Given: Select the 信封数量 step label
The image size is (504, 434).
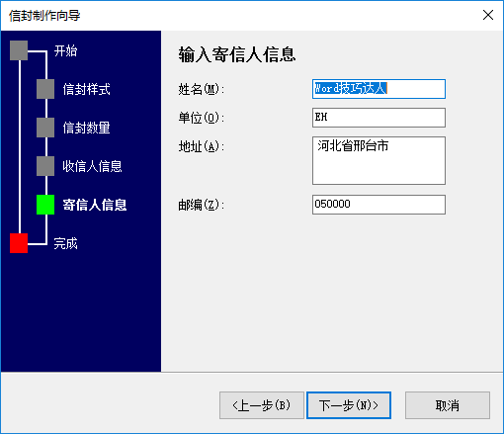Looking at the screenshot, I should pyautogui.click(x=86, y=128).
